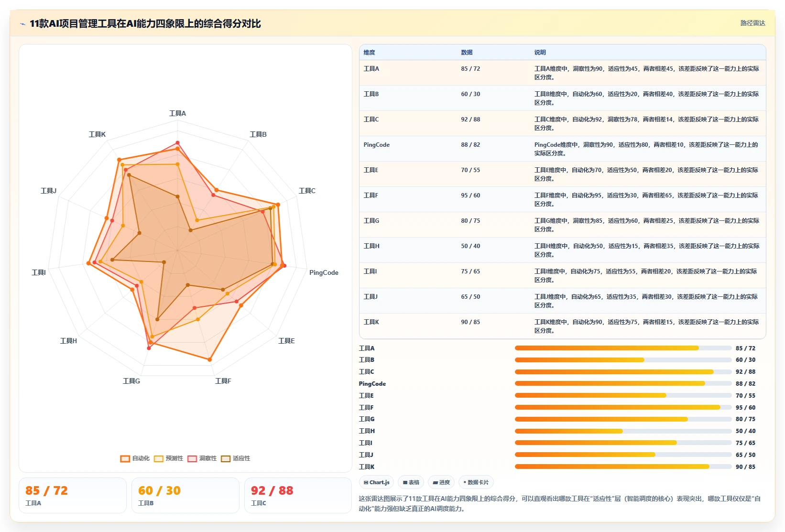The image size is (785, 532).
Task: Click the 工具H progress bar
Action: click(623, 431)
